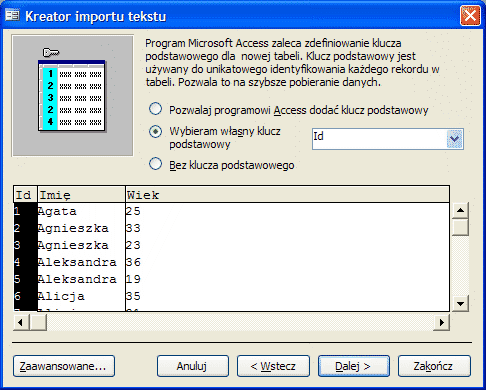
Task: Click the age value '19'
Action: click(133, 279)
